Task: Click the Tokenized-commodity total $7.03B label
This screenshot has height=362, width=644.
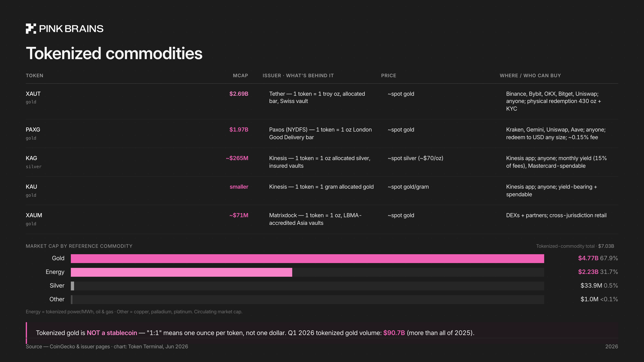Action: click(x=575, y=246)
